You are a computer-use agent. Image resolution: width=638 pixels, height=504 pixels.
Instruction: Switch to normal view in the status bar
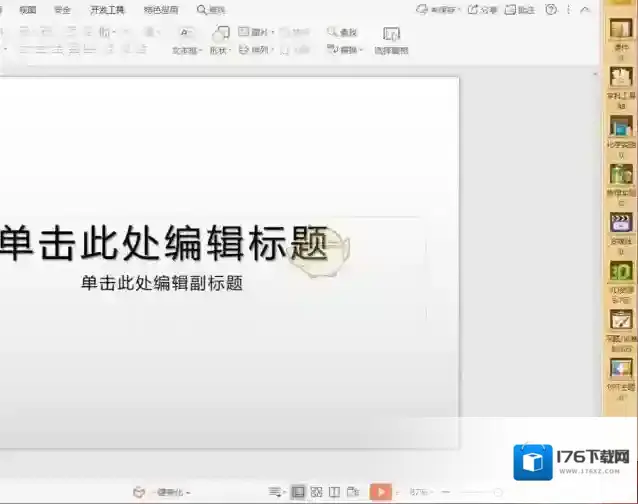(x=298, y=492)
